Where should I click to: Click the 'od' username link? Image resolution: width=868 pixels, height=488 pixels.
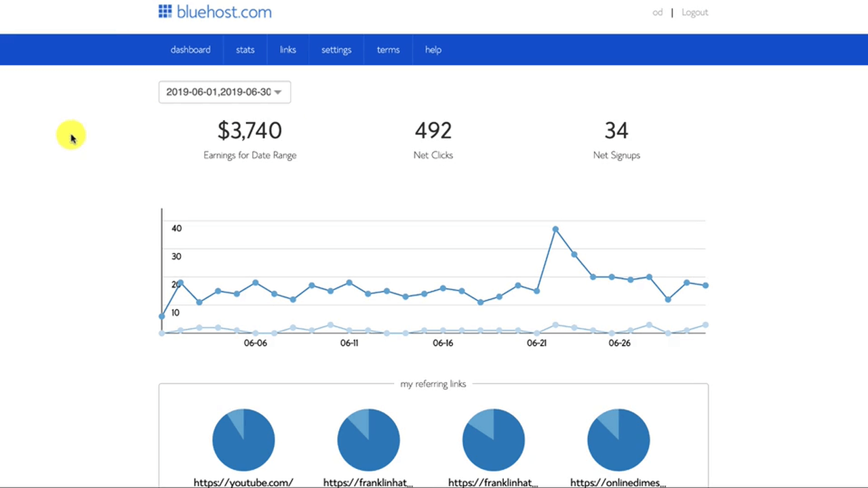point(657,12)
